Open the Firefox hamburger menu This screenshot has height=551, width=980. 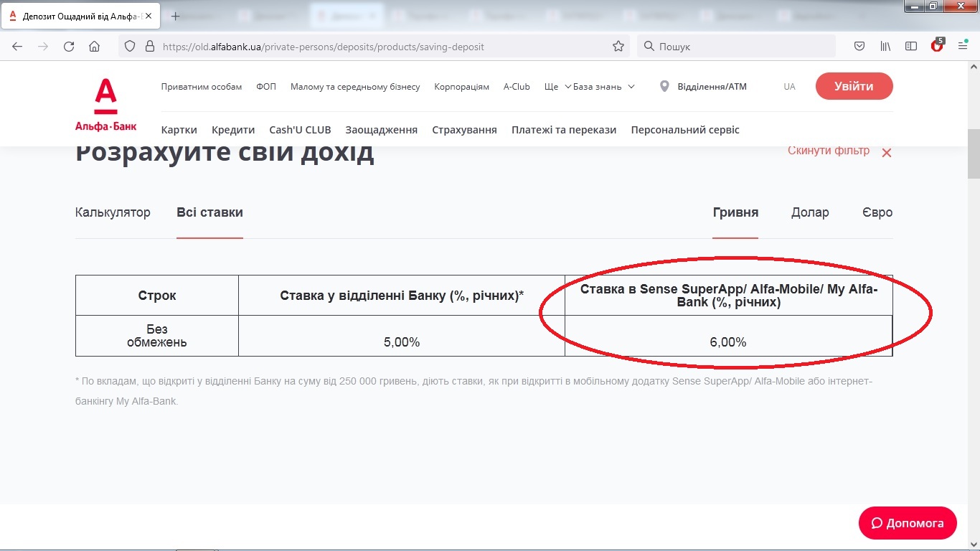click(963, 47)
